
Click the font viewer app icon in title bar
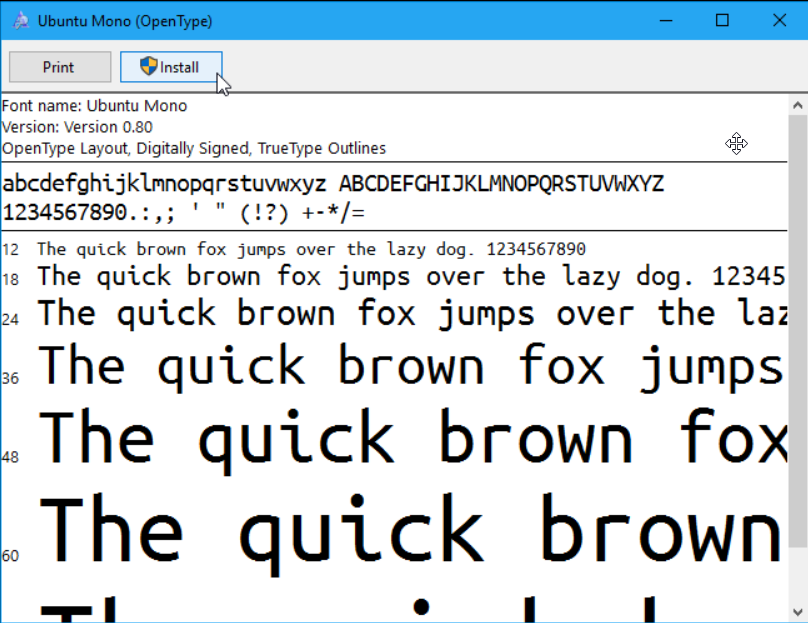21,21
